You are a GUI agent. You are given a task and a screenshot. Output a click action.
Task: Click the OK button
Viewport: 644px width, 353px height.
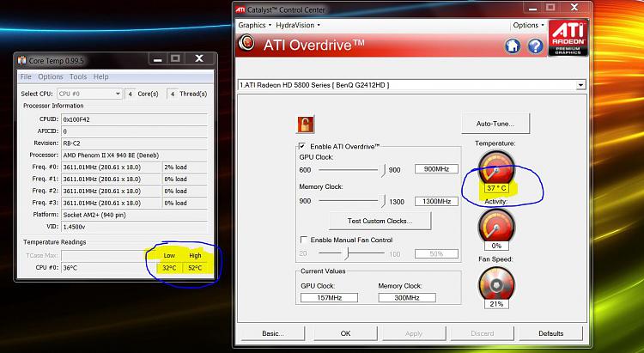click(345, 333)
